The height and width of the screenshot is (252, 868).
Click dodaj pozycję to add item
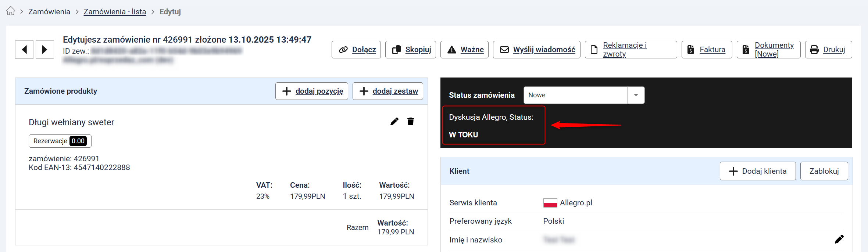(311, 91)
